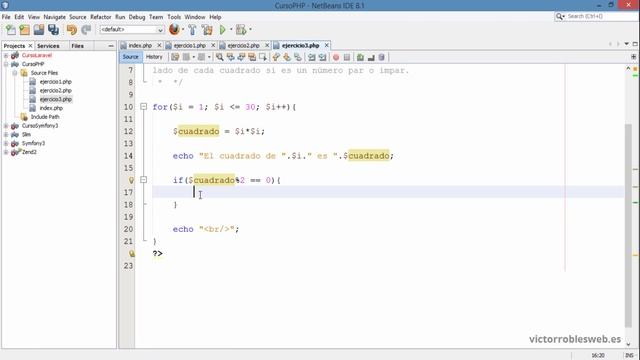Expand the Zend2 project node
The image size is (640, 360).
click(6, 152)
